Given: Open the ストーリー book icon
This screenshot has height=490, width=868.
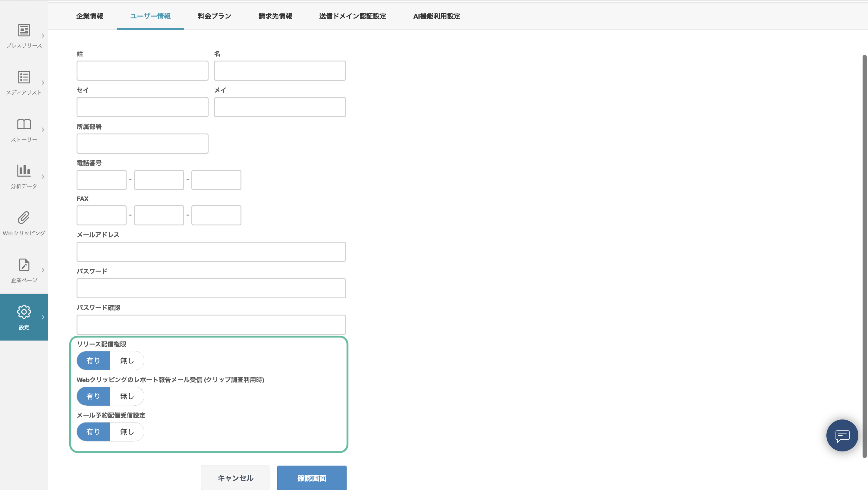Looking at the screenshot, I should [x=24, y=124].
